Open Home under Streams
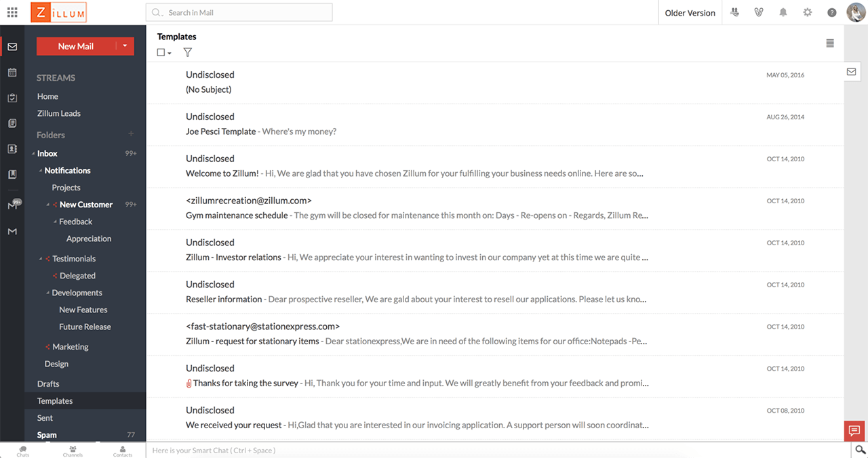Image resolution: width=868 pixels, height=458 pixels. (x=47, y=96)
